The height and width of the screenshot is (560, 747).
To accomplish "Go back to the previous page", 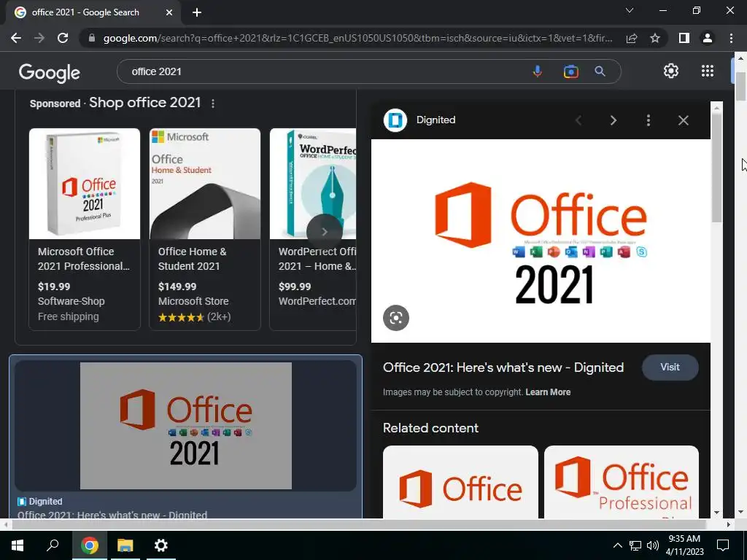I will pyautogui.click(x=16, y=38).
